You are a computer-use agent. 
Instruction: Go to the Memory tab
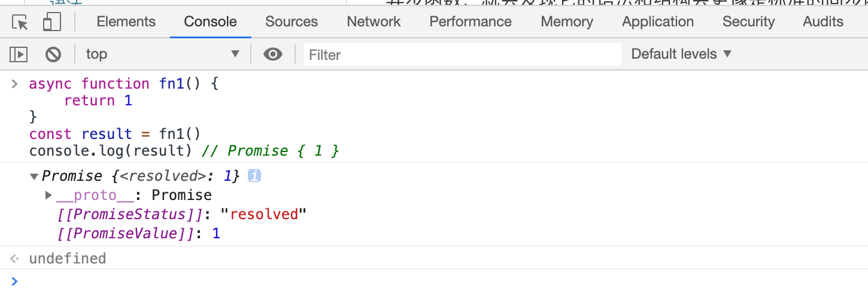click(567, 22)
